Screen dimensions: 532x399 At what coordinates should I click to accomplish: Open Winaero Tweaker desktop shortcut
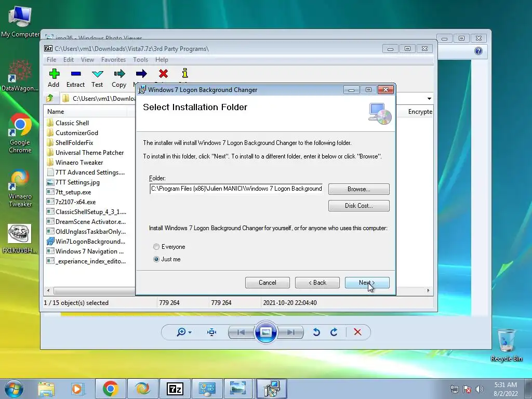pos(20,188)
